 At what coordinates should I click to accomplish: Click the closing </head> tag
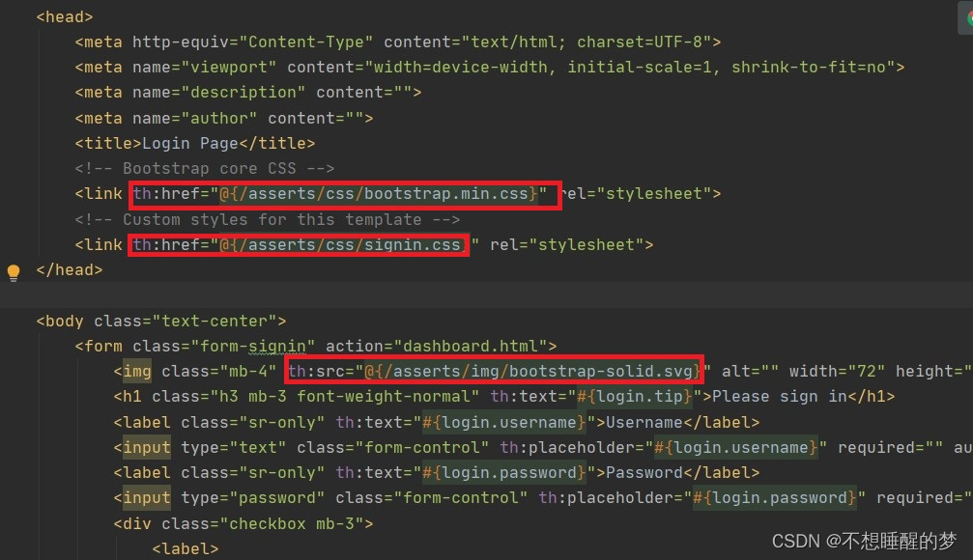click(x=70, y=269)
